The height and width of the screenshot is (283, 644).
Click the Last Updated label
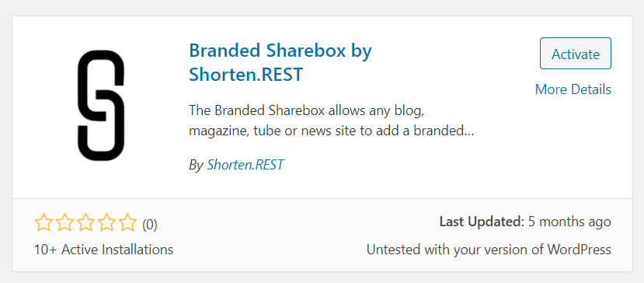[482, 222]
